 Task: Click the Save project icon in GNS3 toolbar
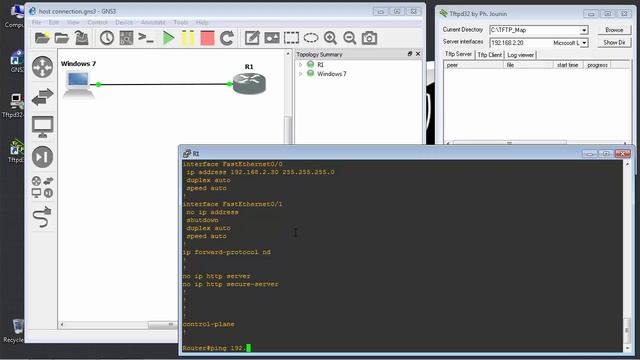click(x=82, y=38)
